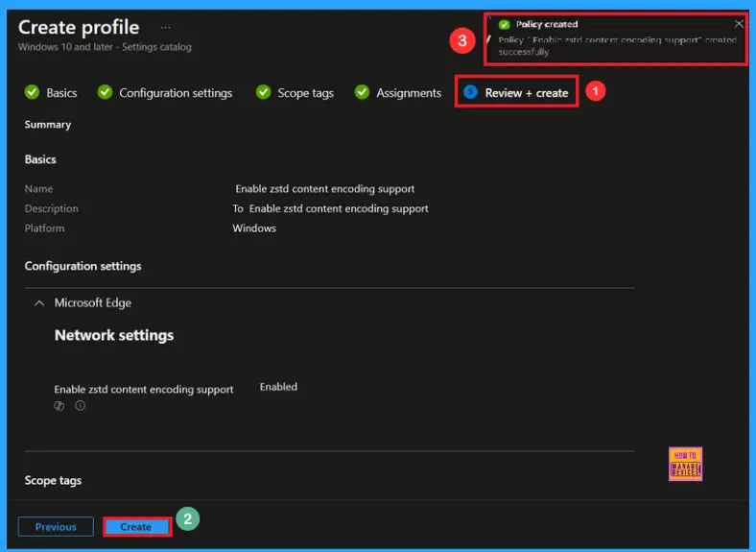Click the description value 'To Enable zstd content encoding support'

point(330,209)
